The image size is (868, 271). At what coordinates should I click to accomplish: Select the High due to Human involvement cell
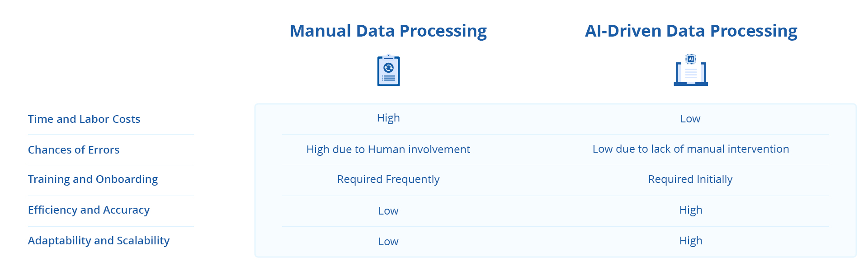tap(388, 150)
